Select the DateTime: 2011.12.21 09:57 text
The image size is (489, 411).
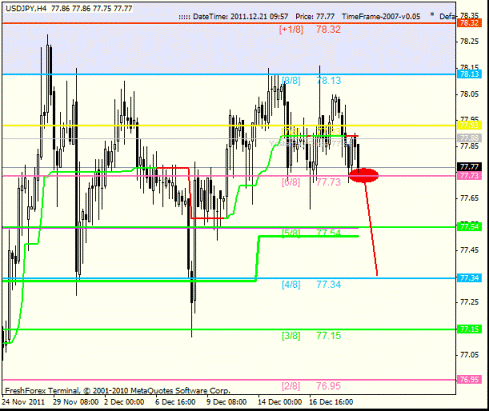click(x=240, y=16)
